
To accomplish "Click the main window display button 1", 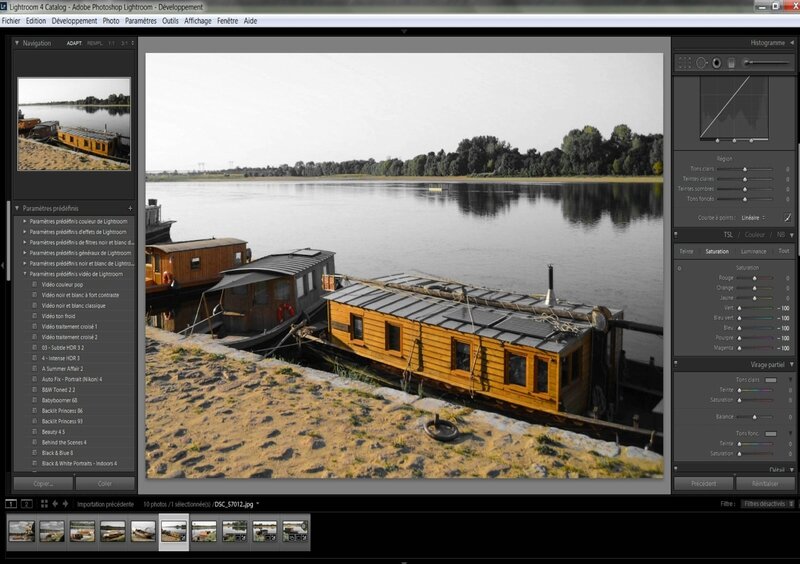I will (x=11, y=504).
